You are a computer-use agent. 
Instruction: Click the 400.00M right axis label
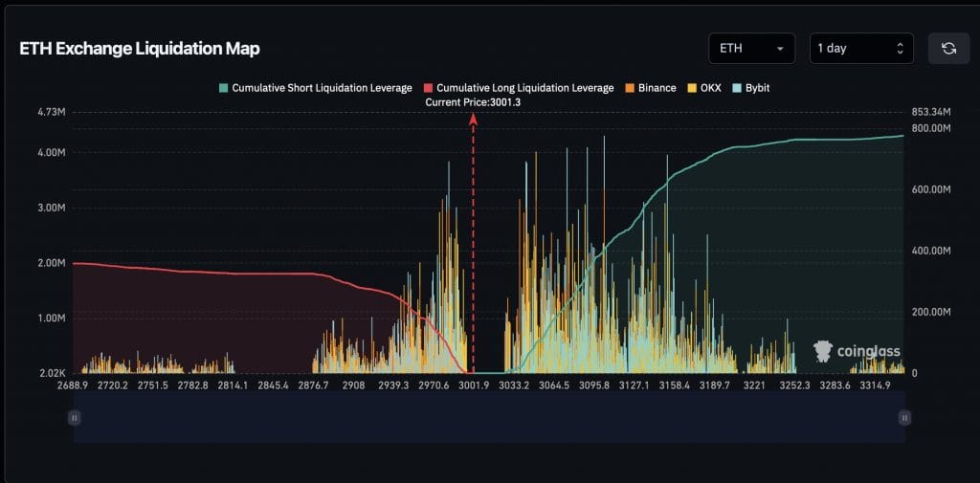pos(930,251)
